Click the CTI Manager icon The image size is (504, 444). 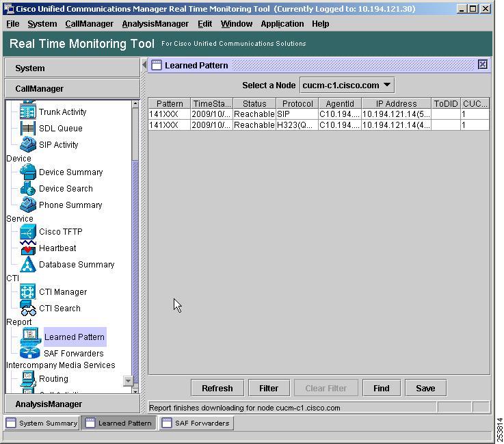(x=28, y=291)
